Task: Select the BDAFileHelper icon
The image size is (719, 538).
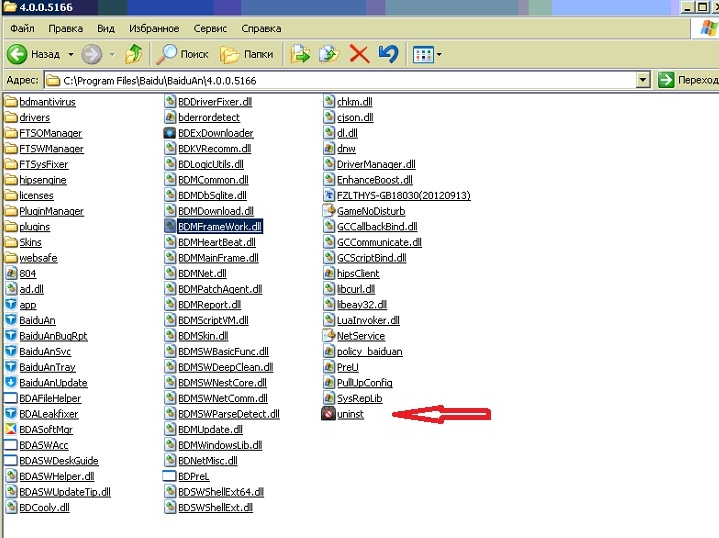Action: 11,398
